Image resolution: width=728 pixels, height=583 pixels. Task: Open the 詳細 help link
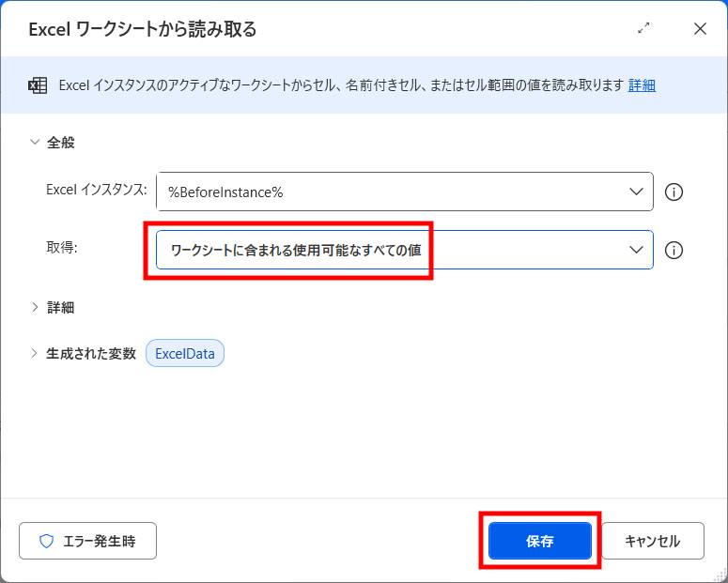coord(642,84)
